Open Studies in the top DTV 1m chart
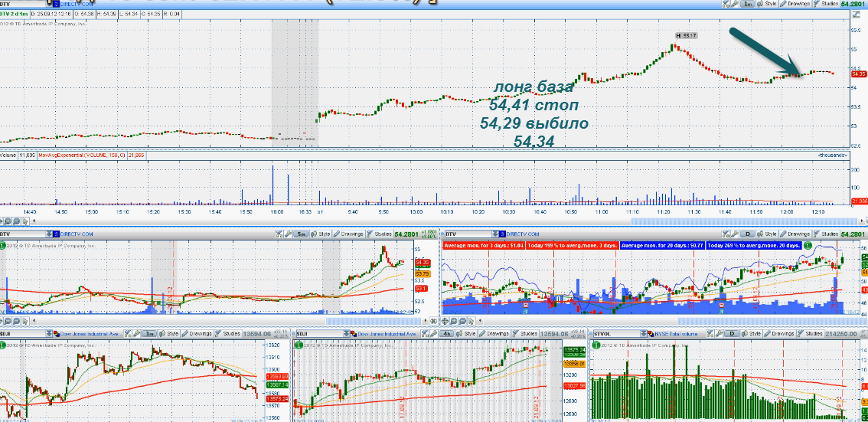Viewport: 868px width, 422px height. pyautogui.click(x=825, y=3)
